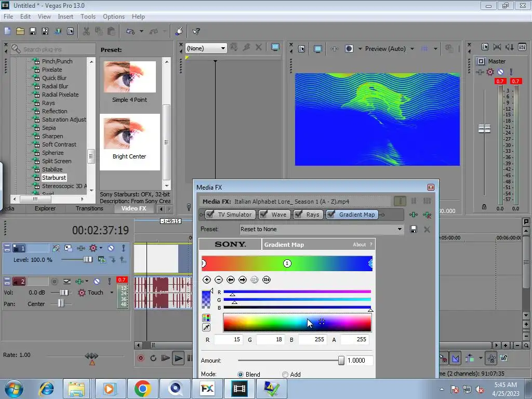Viewport: 532px width, 399px height.
Task: Click the split screen view icon in preview
Action: [x=349, y=48]
